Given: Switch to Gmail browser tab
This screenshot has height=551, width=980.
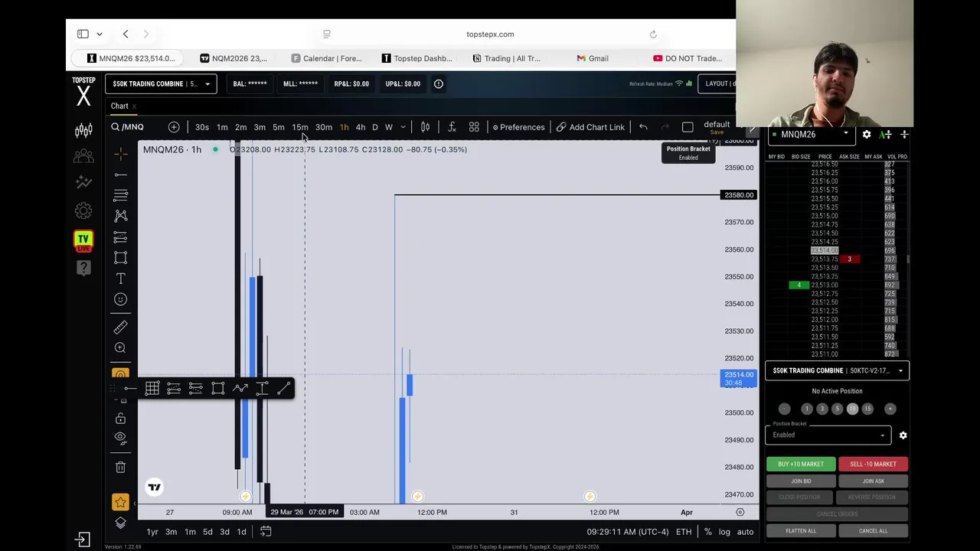Looking at the screenshot, I should [x=593, y=58].
